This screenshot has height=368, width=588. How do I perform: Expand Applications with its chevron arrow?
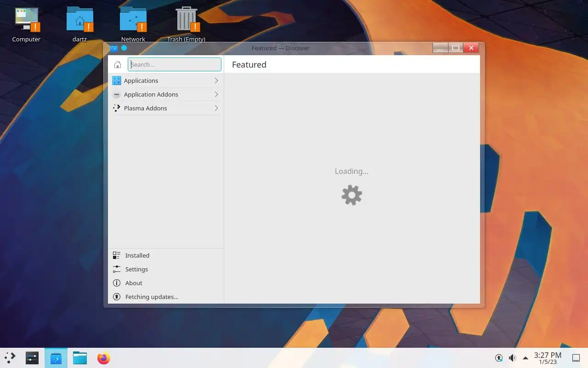[x=216, y=80]
